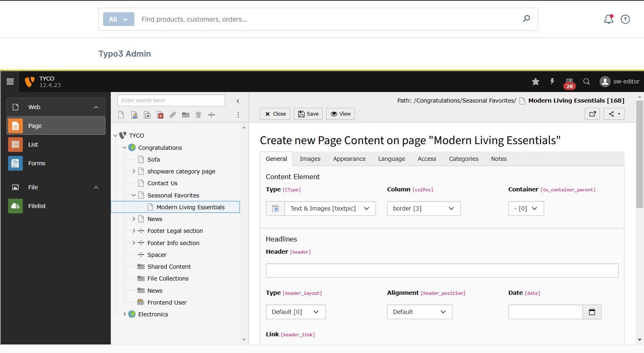Viewport: 644px width, 353px height.
Task: Open the modules grid menu icon
Action: [10, 81]
